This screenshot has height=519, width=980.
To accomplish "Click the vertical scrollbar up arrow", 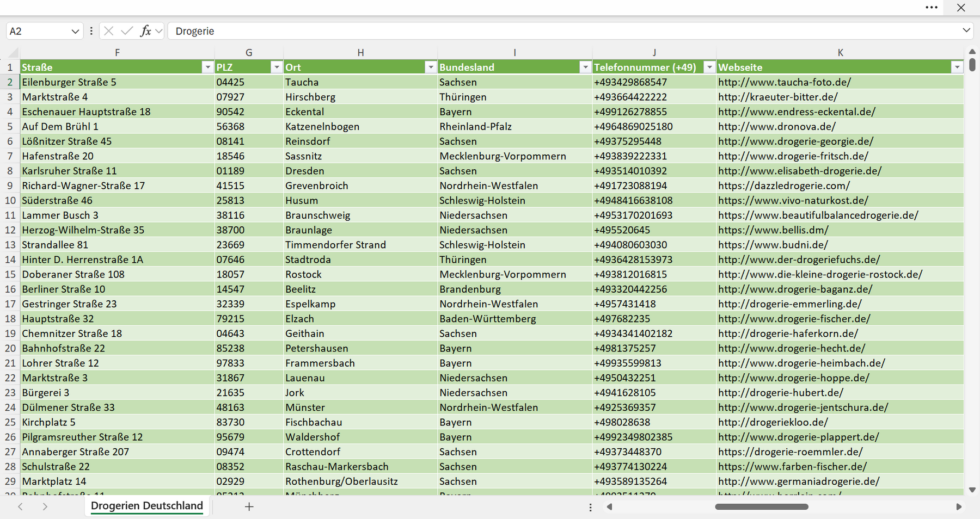I will 972,52.
